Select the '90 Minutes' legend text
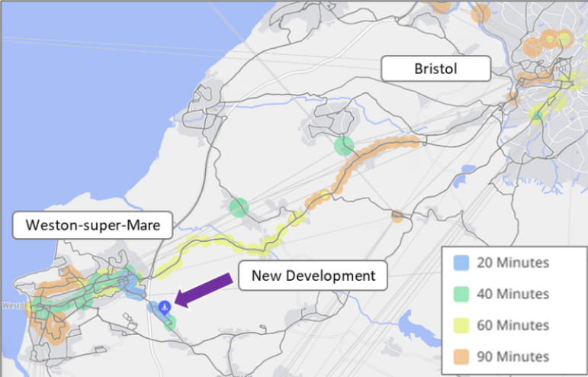588x377 pixels. click(x=511, y=356)
